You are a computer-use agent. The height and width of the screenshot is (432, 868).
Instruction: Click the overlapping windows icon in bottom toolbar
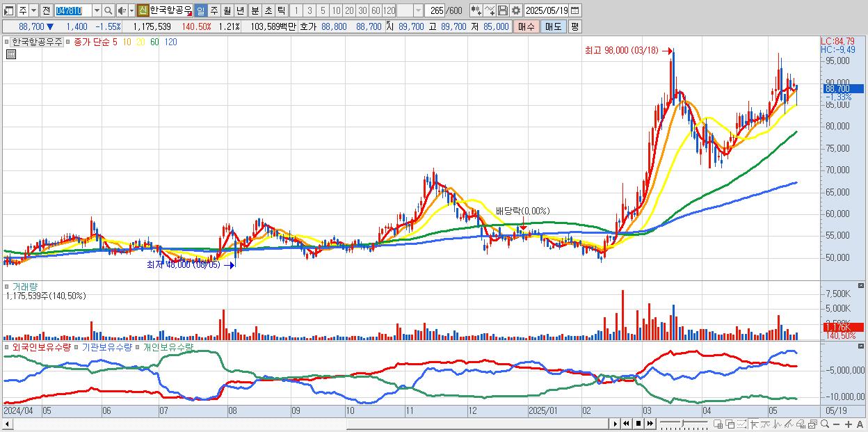730,424
